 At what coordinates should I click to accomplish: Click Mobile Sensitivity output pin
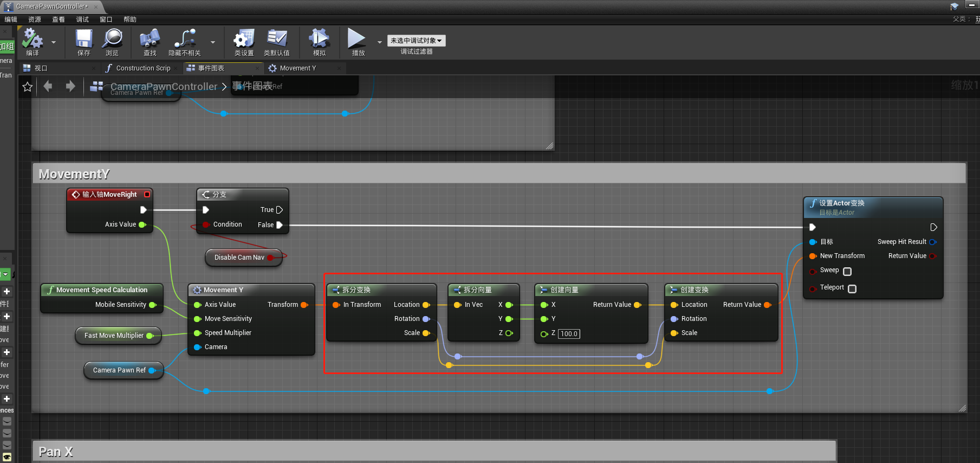point(153,305)
